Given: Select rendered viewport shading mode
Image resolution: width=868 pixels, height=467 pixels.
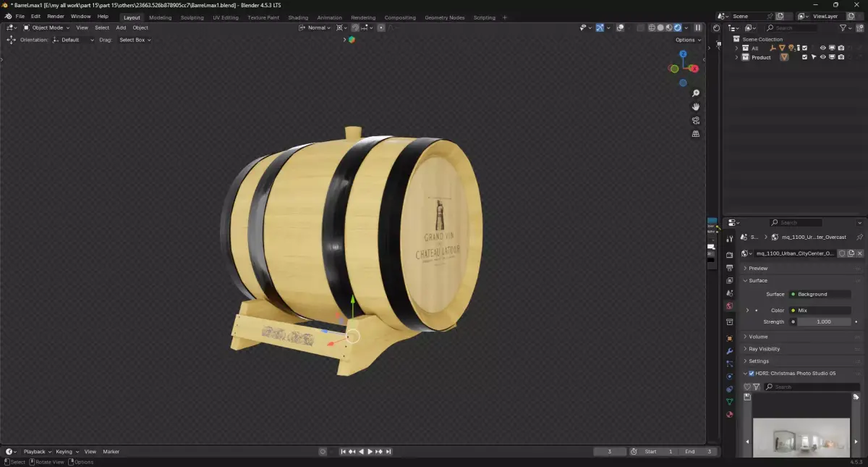Looking at the screenshot, I should coord(678,28).
